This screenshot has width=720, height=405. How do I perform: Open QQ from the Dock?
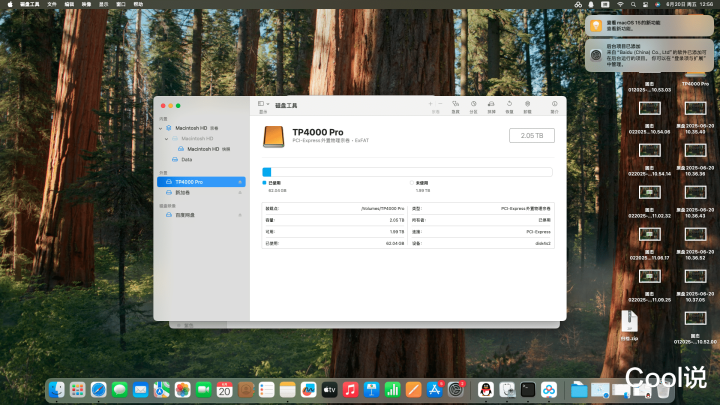486,390
